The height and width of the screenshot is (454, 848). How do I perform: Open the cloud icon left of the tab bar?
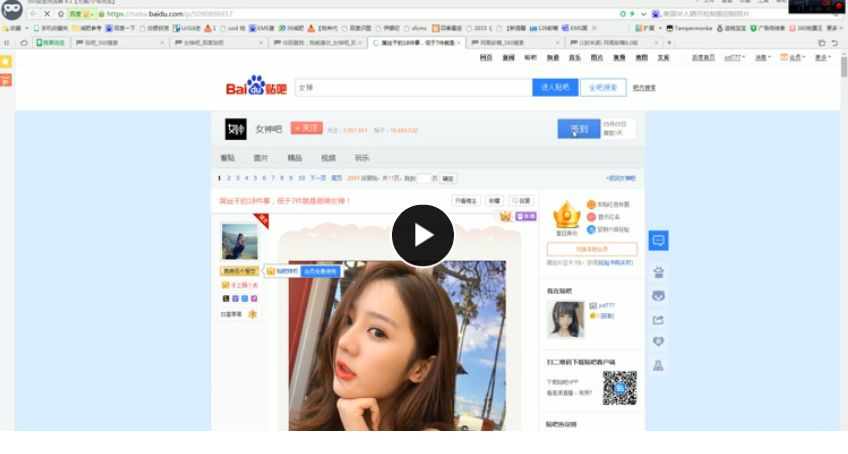point(24,42)
